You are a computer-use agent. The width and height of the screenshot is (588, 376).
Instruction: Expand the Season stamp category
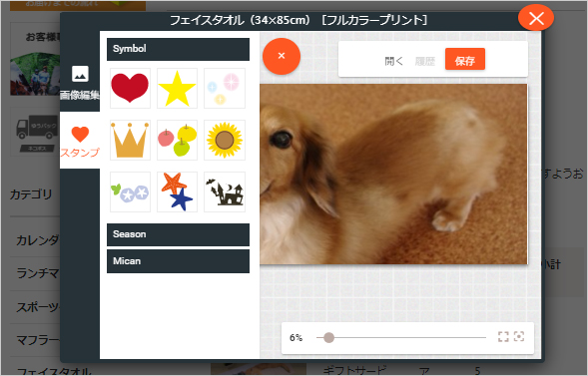[178, 234]
